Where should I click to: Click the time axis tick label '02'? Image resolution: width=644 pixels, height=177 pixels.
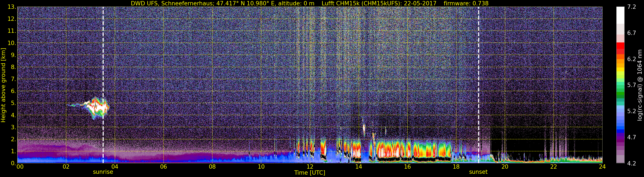click(x=66, y=167)
